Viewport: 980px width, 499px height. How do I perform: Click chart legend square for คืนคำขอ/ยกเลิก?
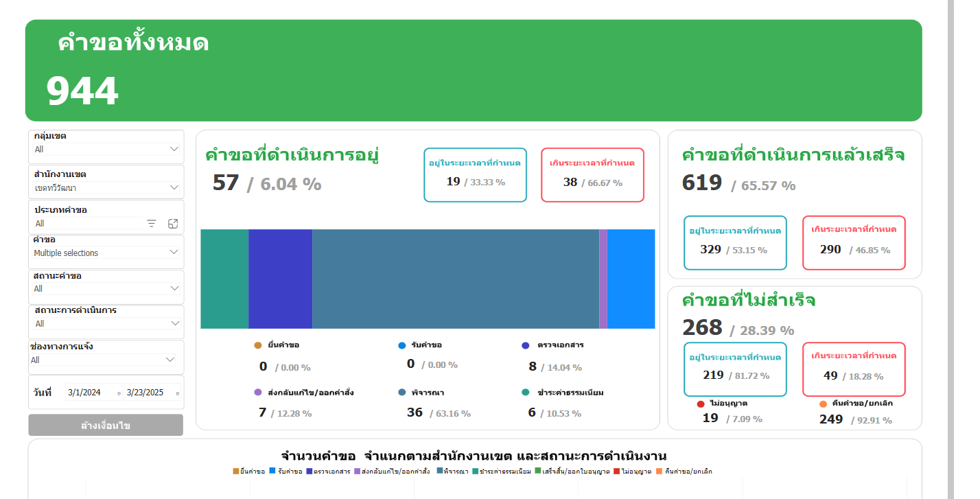tap(659, 472)
